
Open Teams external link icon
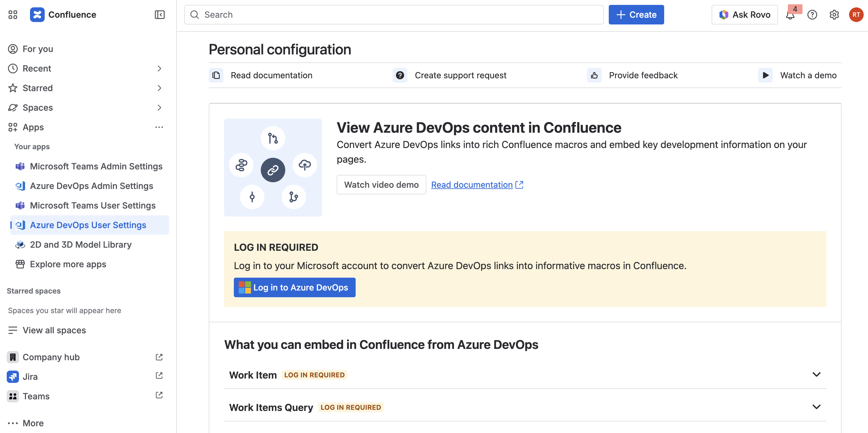pyautogui.click(x=159, y=395)
